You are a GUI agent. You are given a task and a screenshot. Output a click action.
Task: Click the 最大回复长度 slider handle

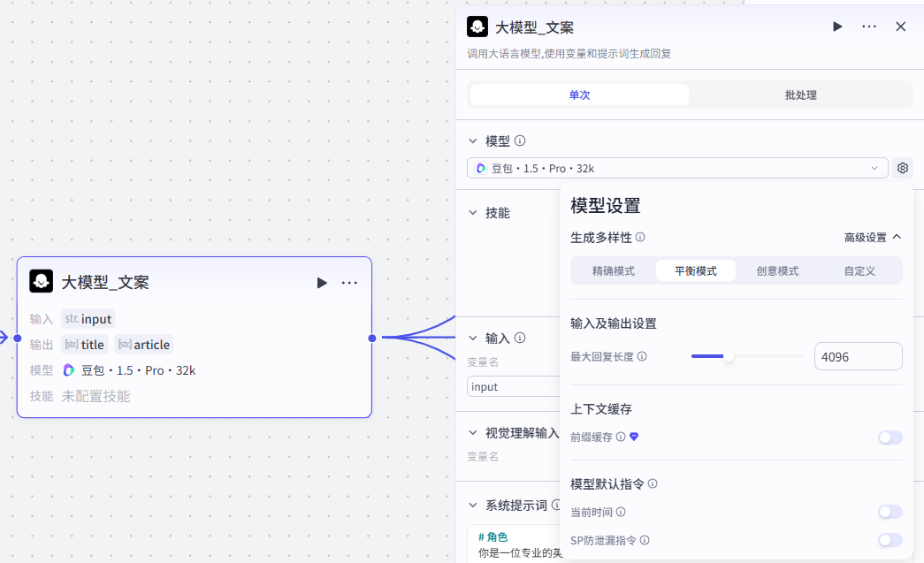click(729, 357)
